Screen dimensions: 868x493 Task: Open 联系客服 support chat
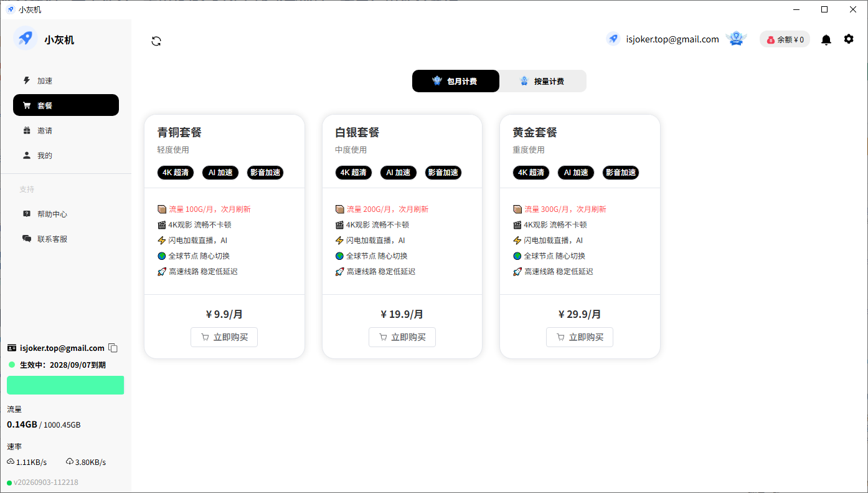coord(66,239)
